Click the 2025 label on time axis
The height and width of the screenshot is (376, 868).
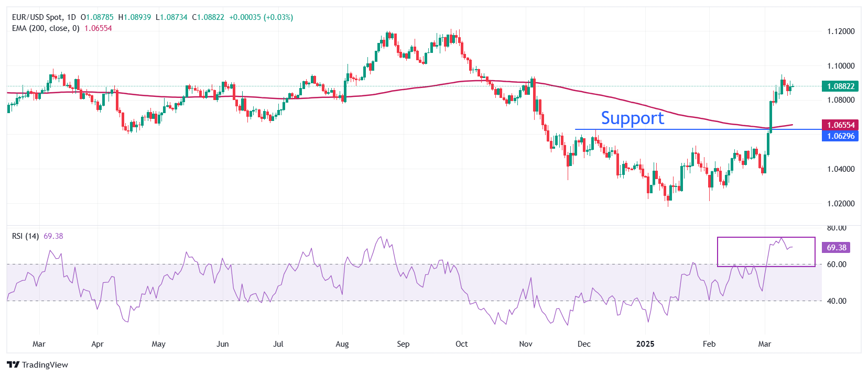coord(645,344)
